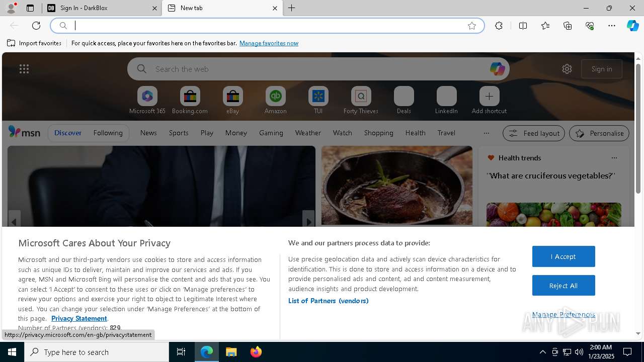Close the Sign In - DarkBlox tab
Image resolution: width=644 pixels, height=362 pixels.
154,8
